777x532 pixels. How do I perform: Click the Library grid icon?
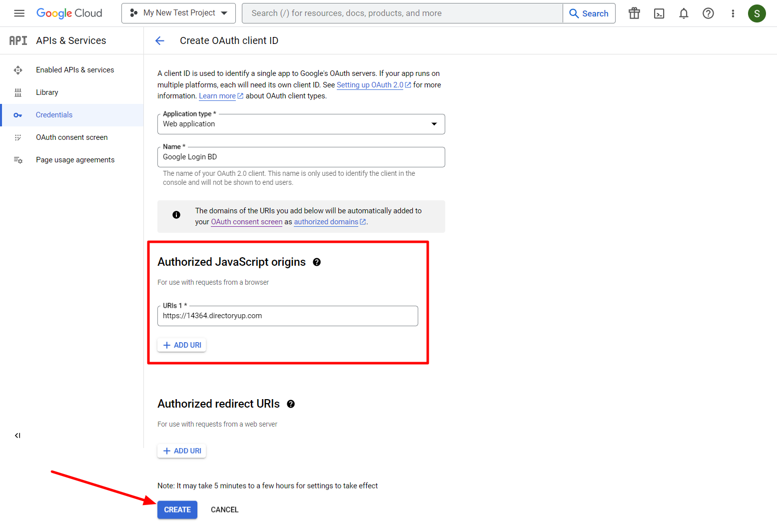coord(18,92)
